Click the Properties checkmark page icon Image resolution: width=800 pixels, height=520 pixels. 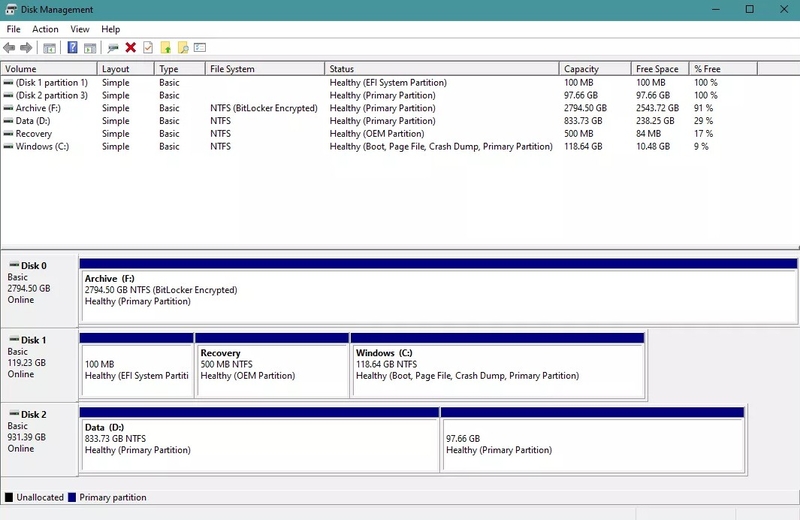(x=148, y=47)
